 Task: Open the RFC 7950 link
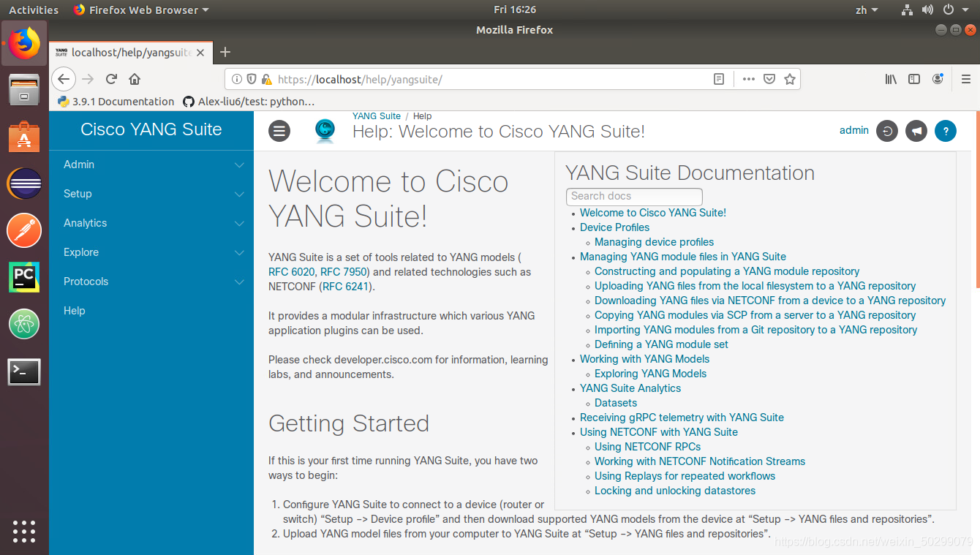pos(344,272)
